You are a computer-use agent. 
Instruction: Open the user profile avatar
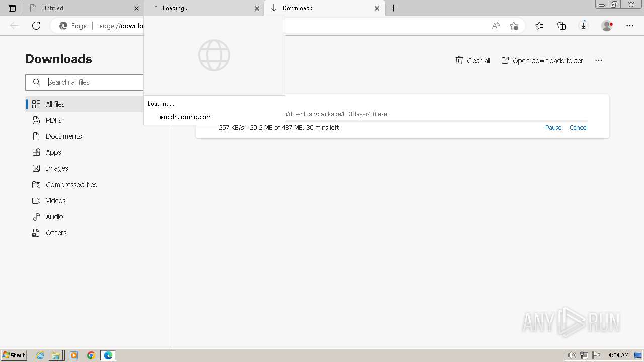point(607,26)
